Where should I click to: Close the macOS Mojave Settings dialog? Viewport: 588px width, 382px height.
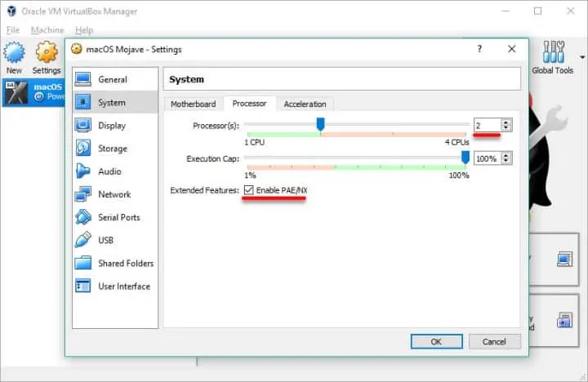(x=511, y=49)
